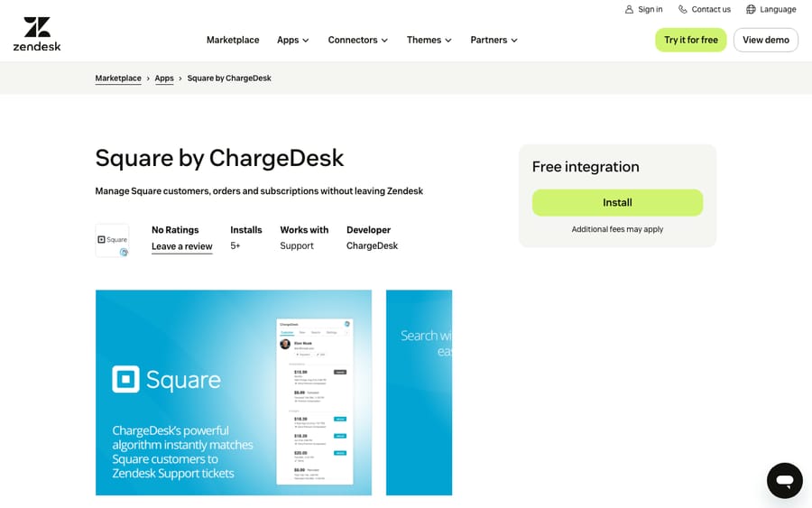Click the Try it for free button
Viewport: 812px width, 508px height.
pos(691,40)
